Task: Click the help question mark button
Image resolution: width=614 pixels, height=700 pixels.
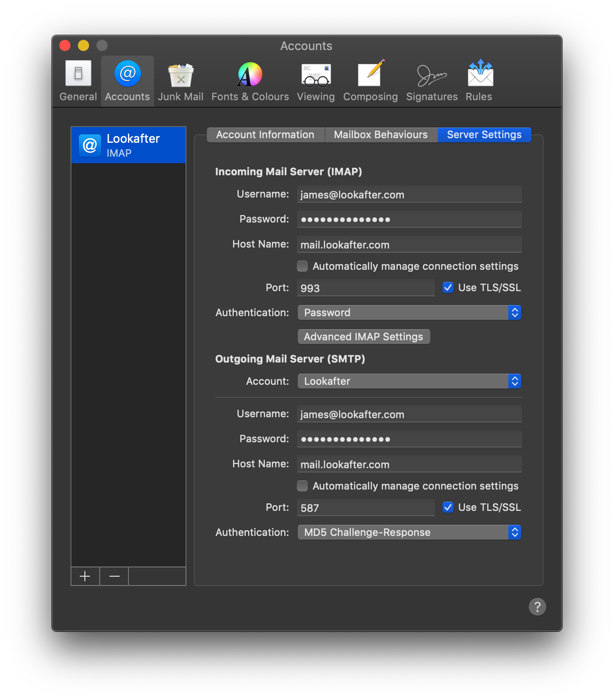Action: pyautogui.click(x=537, y=606)
